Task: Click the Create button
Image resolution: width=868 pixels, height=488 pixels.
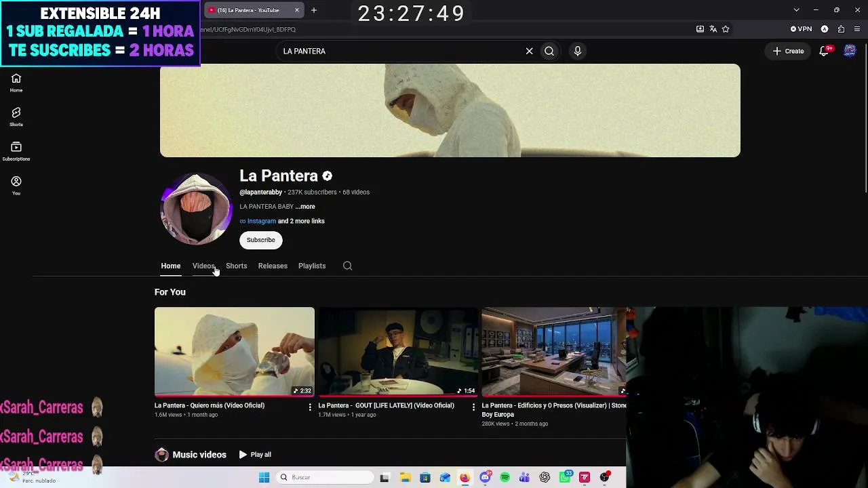Action: pos(788,51)
